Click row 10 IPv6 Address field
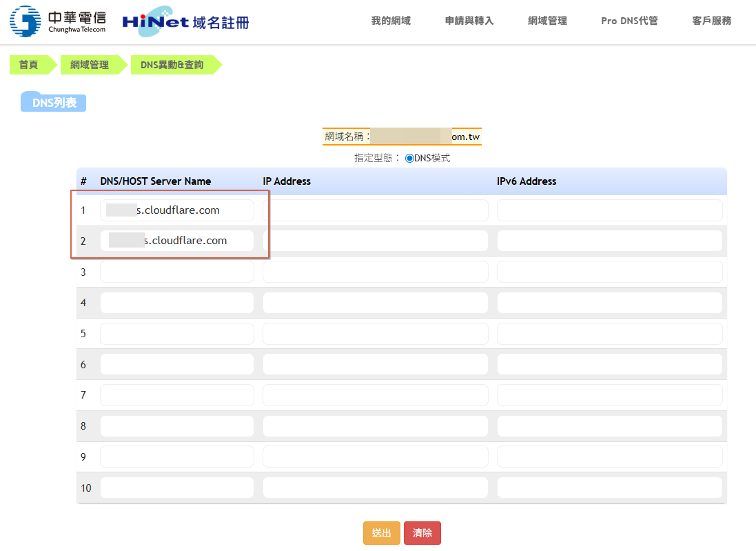 (x=609, y=488)
